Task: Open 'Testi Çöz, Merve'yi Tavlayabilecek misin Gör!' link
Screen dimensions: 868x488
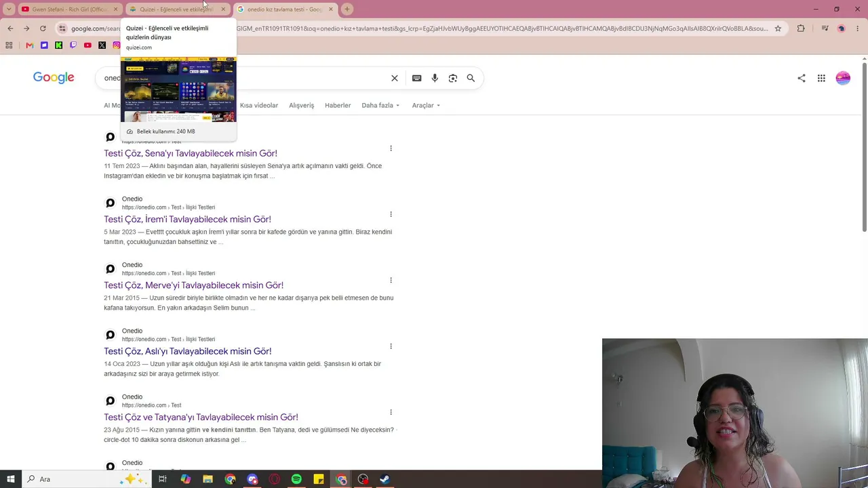Action: [193, 285]
